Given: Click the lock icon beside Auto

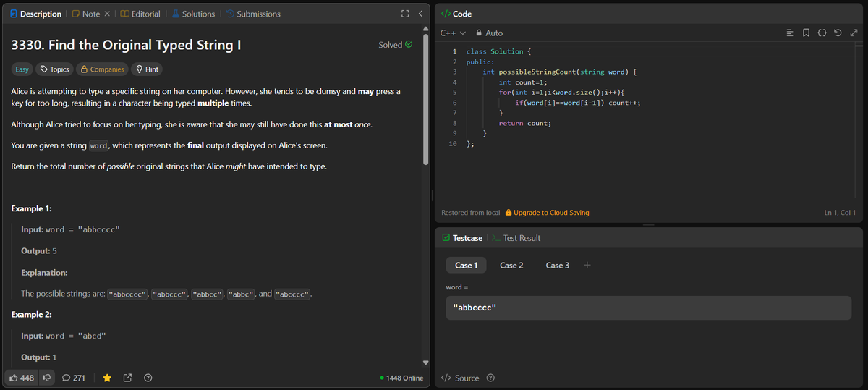Looking at the screenshot, I should coord(479,33).
